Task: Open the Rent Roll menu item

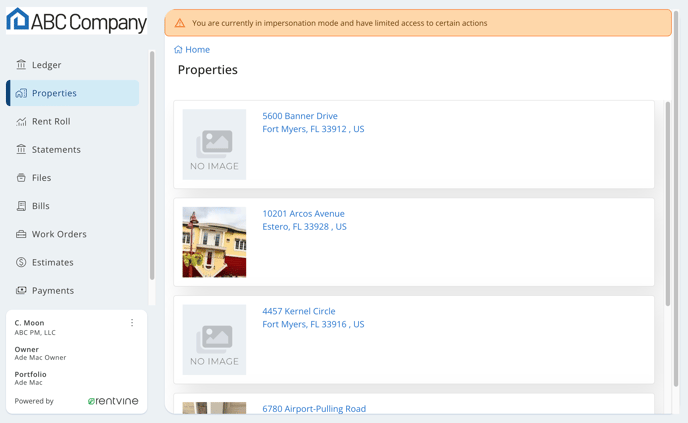Action: tap(73, 121)
